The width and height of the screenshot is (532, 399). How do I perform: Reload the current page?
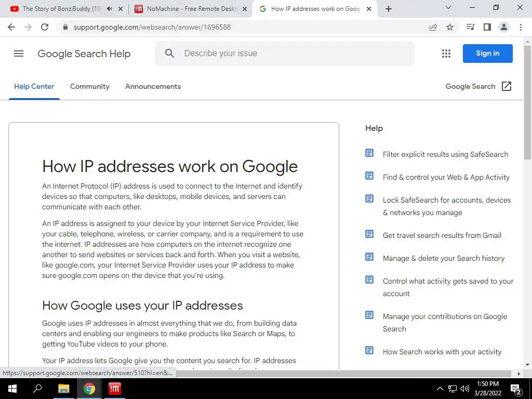tap(45, 27)
